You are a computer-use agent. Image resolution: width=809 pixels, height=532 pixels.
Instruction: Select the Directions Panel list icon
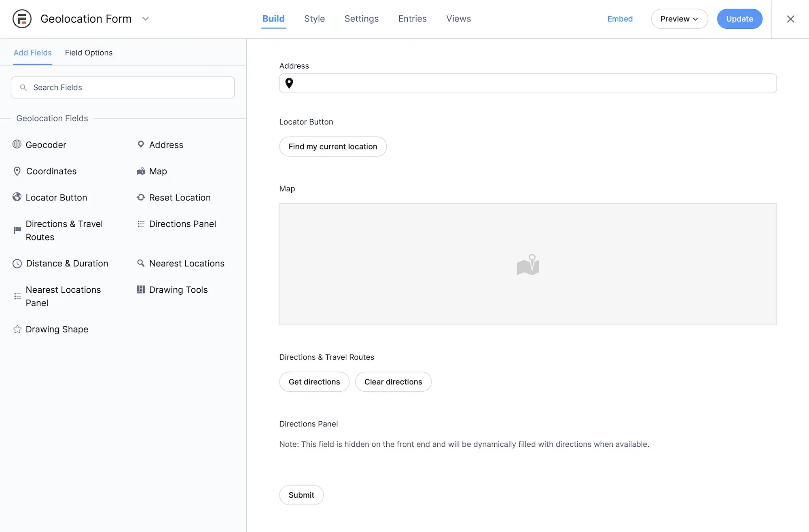pyautogui.click(x=141, y=224)
